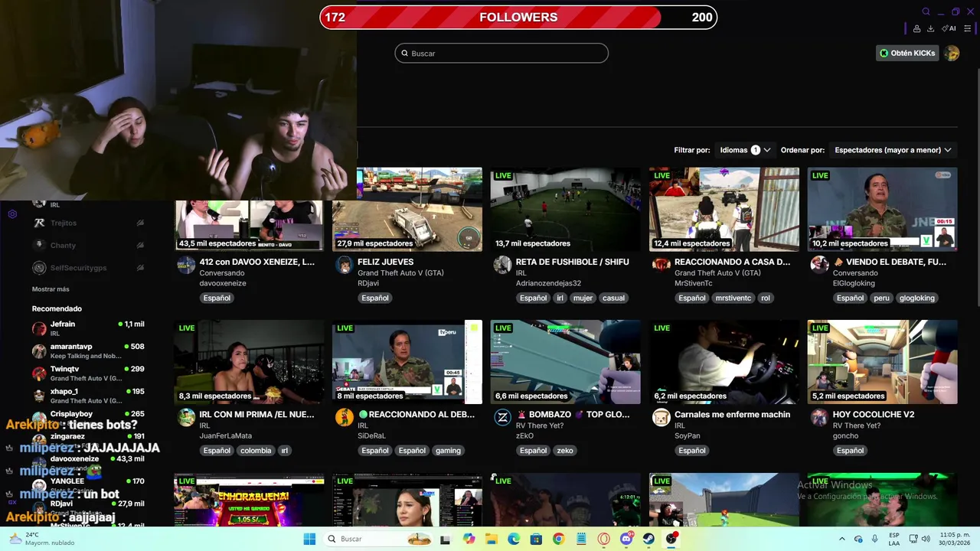The width and height of the screenshot is (980, 551).
Task: Open Steam from the taskbar
Action: pos(649,539)
